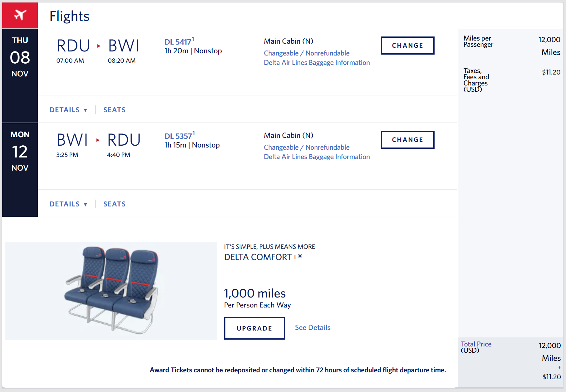This screenshot has height=392, width=566.
Task: View Changeable / Nonrefundable terms for outbound flight
Action: (307, 53)
